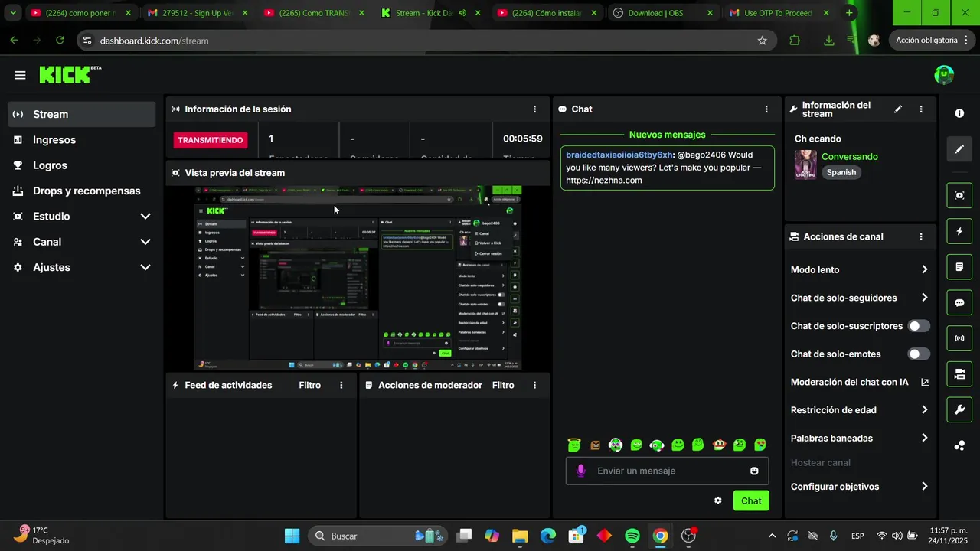980x551 pixels.
Task: Click the Enviar un mensaje input field
Action: 667,471
